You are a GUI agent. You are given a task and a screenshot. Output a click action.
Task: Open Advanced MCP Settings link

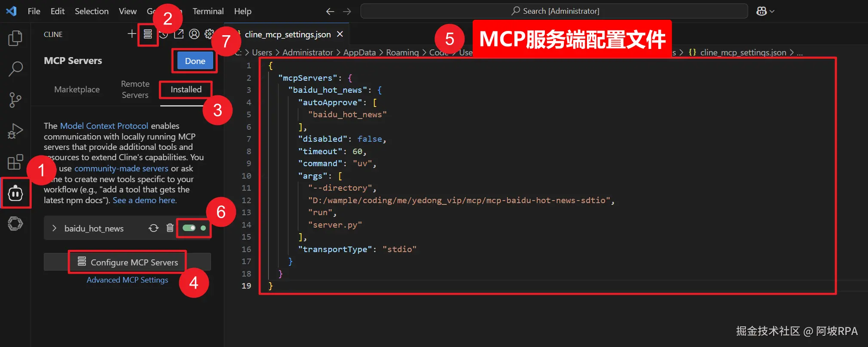point(127,280)
